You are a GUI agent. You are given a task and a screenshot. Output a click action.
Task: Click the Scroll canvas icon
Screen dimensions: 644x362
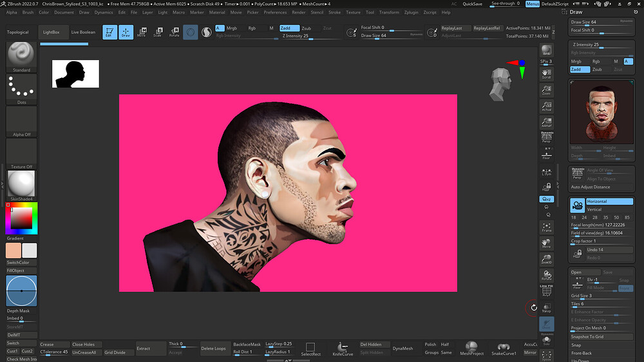(x=546, y=74)
